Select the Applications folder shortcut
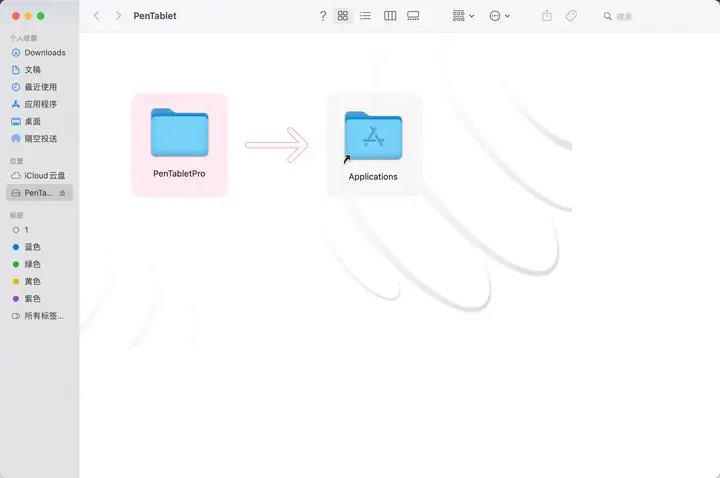The image size is (720, 478). pyautogui.click(x=373, y=136)
